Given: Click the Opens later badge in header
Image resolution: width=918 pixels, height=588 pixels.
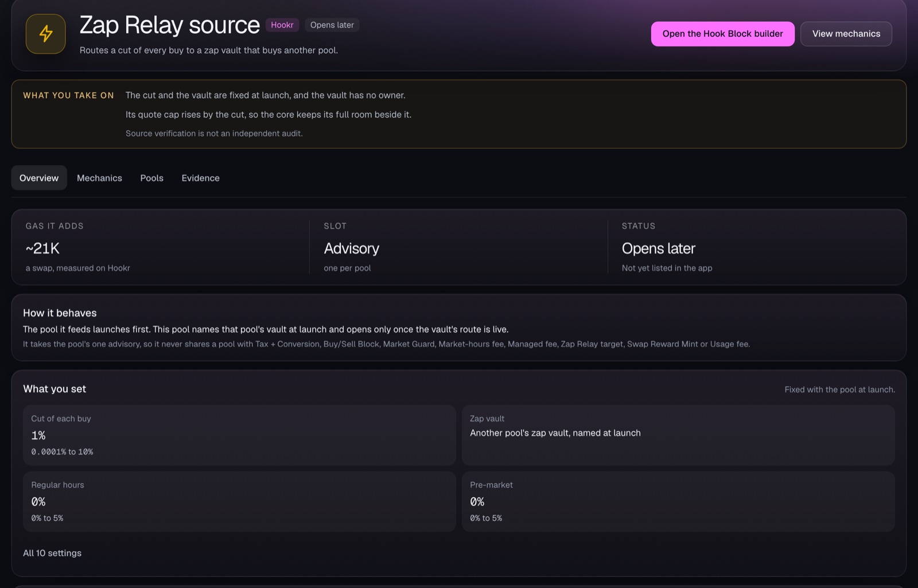Looking at the screenshot, I should click(332, 25).
